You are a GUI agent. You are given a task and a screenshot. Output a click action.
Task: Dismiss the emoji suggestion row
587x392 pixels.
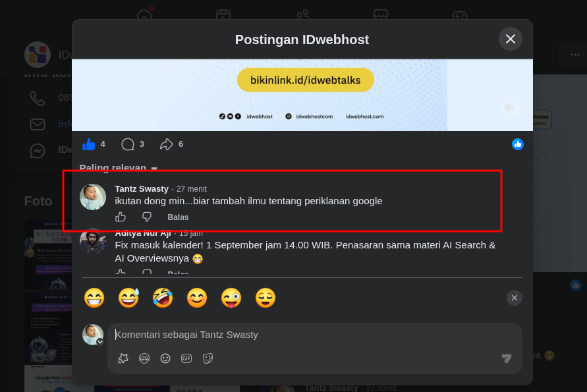pyautogui.click(x=515, y=298)
